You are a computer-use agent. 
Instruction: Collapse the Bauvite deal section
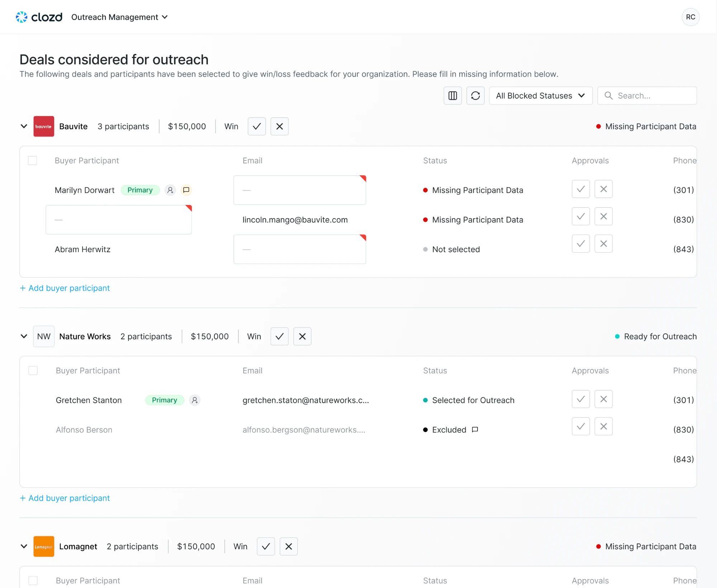(24, 126)
